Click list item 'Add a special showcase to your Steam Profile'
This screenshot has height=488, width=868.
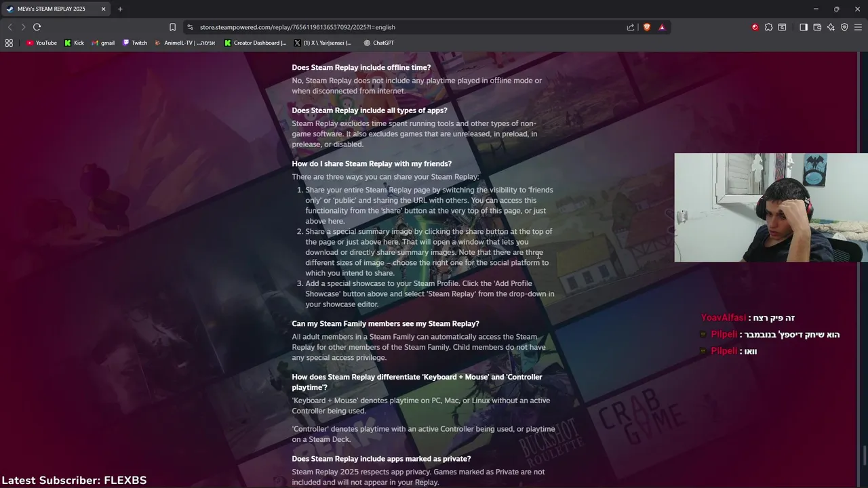(429, 294)
